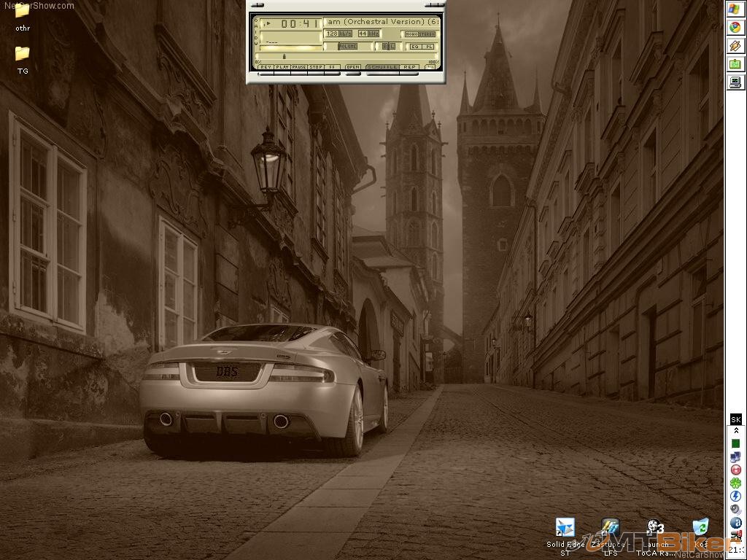
Task: Open the Koš recycle bin icon
Action: pyautogui.click(x=700, y=527)
